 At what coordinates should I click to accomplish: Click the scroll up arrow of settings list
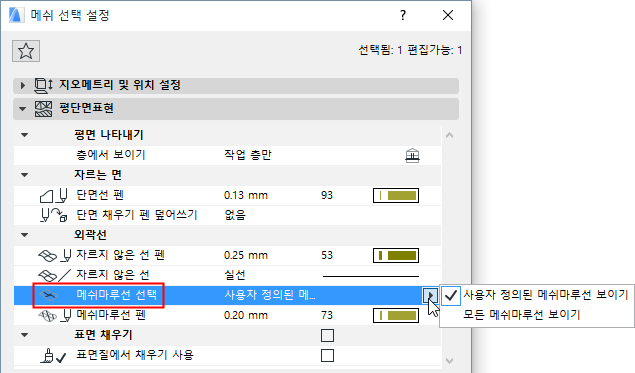click(x=450, y=135)
